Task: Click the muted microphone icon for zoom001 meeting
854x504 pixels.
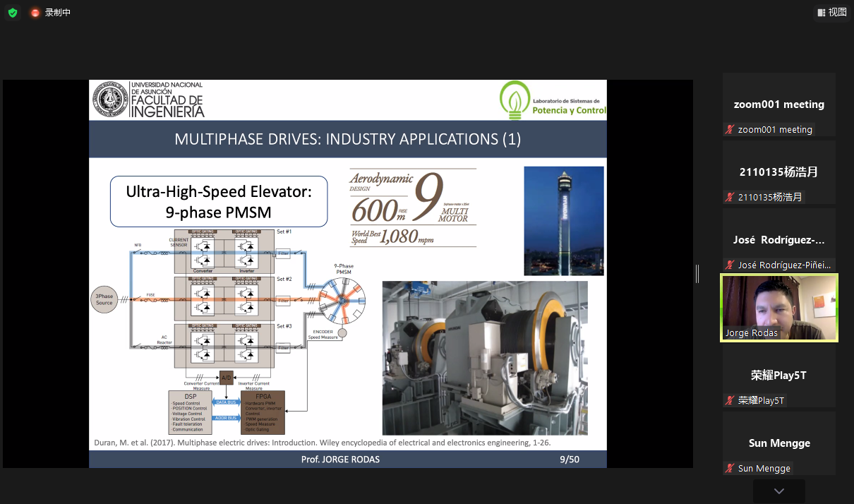Action: pyautogui.click(x=730, y=129)
